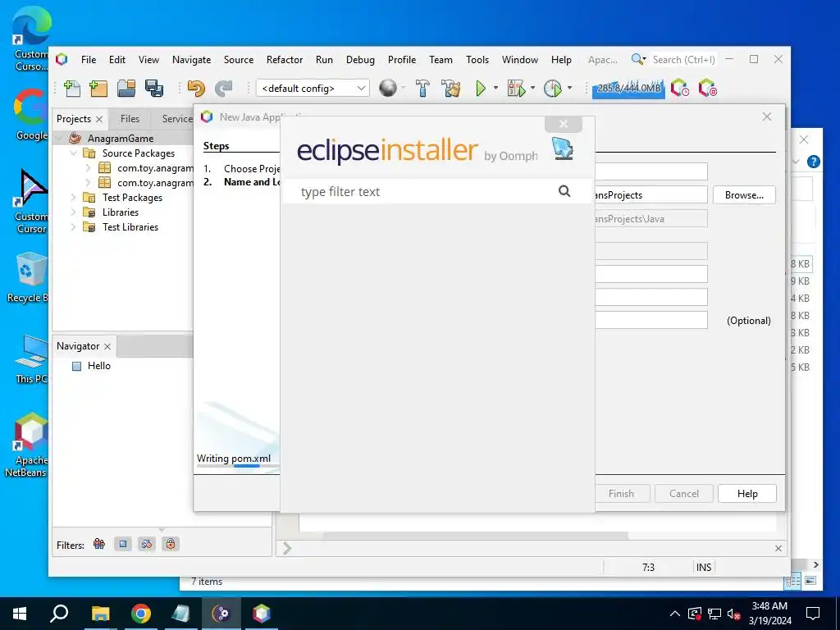
Task: Open the Refactor menu
Action: tap(285, 59)
